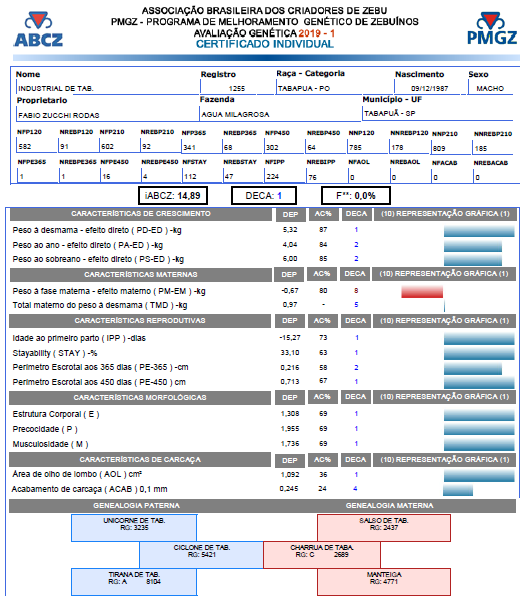Screen dimensions: 520x596
Task: Click the SALSO DE TAB. ancestor box
Action: coord(384,528)
